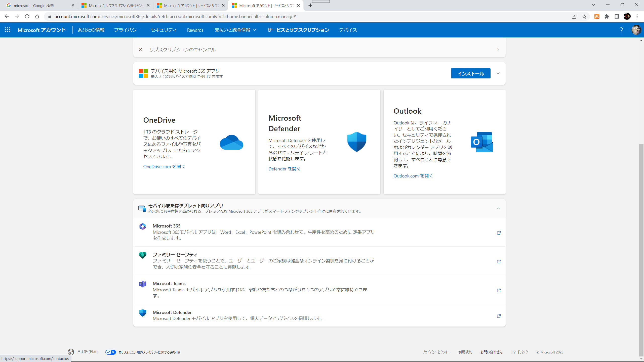Open the あなたの情報 menu
644x362 pixels.
tap(91, 30)
